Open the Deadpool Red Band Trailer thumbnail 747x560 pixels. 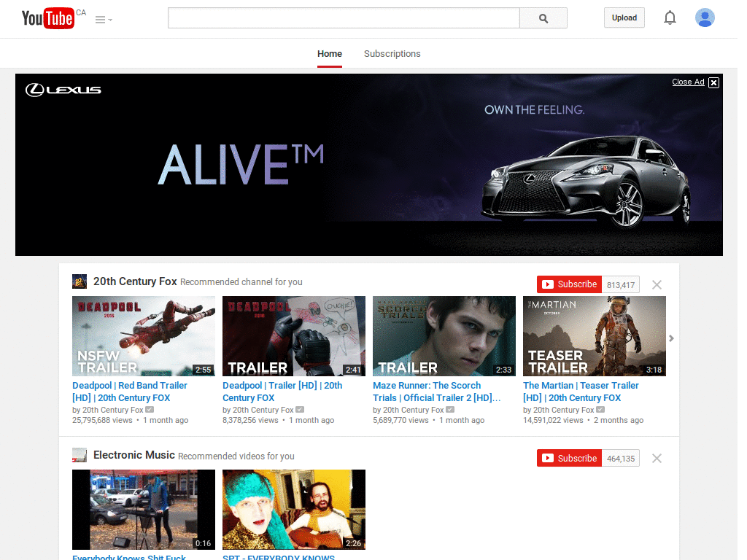144,336
